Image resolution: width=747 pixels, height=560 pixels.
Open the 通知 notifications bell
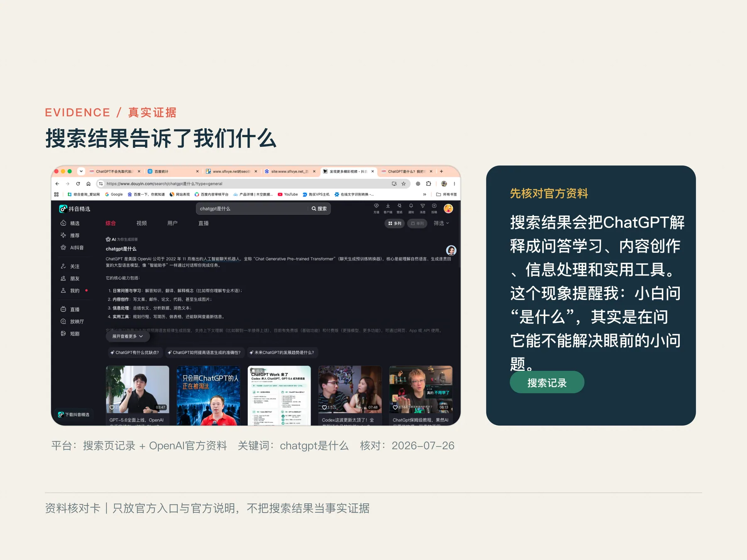pos(411,208)
